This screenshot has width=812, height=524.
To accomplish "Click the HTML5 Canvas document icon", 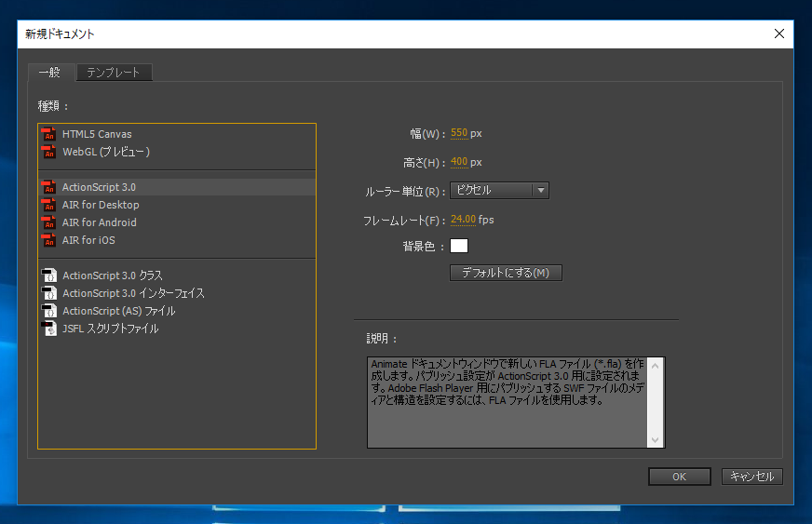I will pos(48,134).
